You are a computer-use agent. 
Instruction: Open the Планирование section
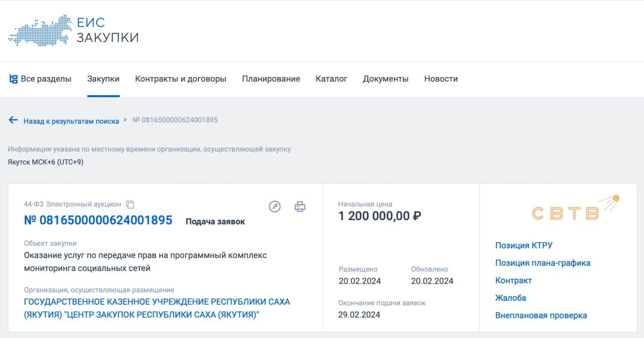click(x=271, y=79)
